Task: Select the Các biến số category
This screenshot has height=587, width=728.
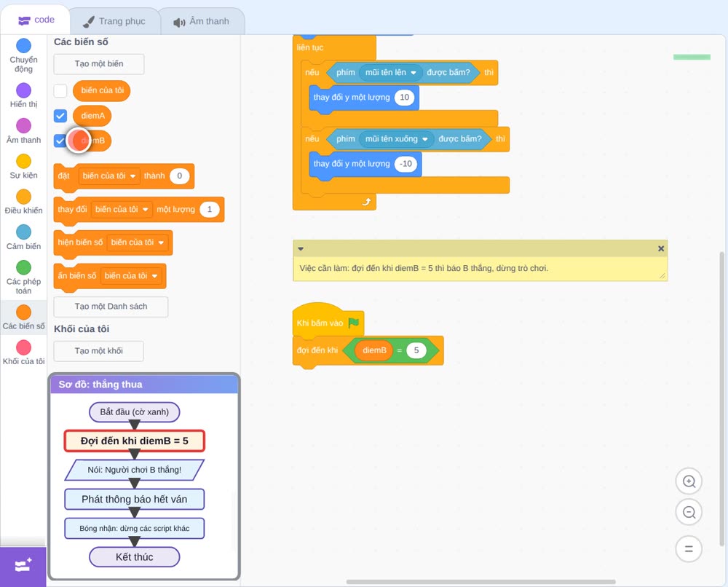Action: (23, 318)
